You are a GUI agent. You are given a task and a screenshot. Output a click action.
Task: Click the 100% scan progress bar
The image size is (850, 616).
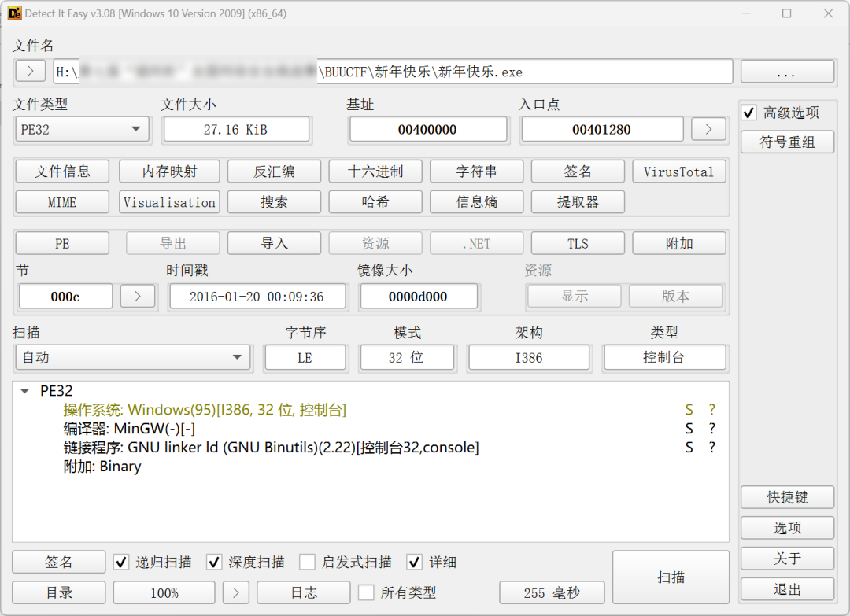click(164, 592)
